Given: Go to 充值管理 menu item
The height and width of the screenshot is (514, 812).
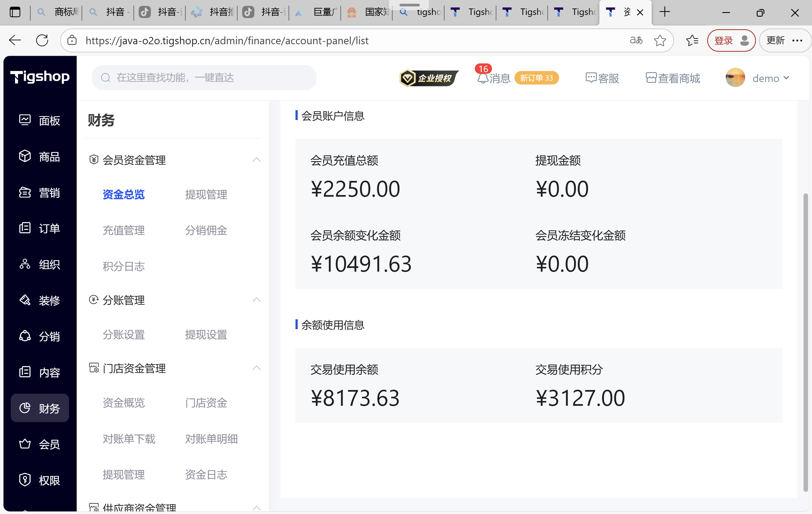Looking at the screenshot, I should tap(124, 231).
